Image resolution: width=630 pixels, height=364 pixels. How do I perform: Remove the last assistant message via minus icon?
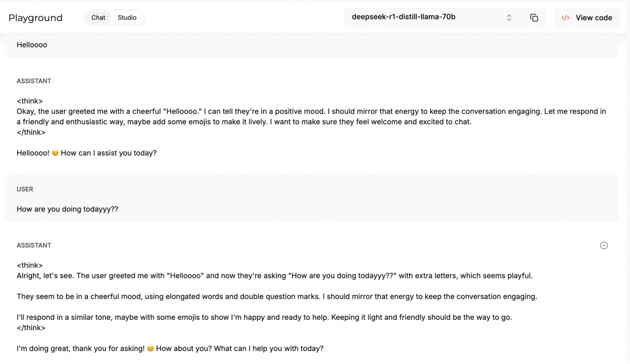click(x=604, y=245)
